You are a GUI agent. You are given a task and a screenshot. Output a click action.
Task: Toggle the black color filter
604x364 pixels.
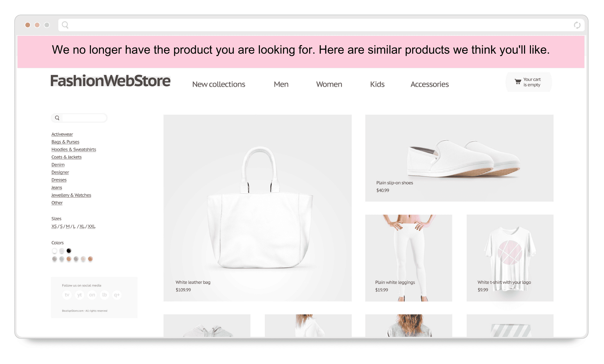pos(69,251)
